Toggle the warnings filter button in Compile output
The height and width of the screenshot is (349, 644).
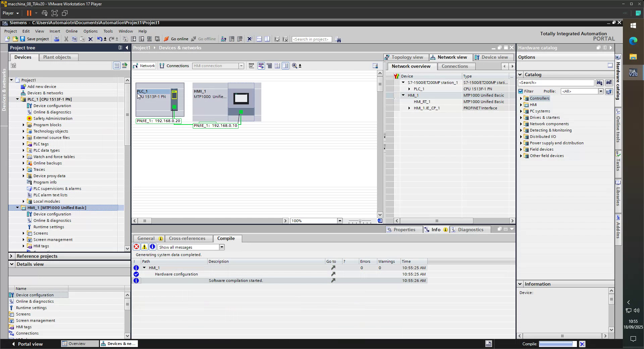coord(144,247)
